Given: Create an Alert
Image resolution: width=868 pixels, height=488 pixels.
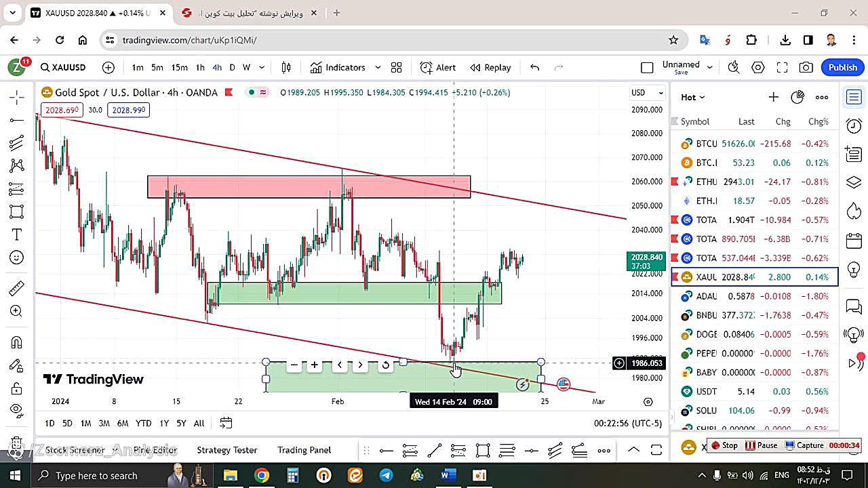Looking at the screenshot, I should pos(438,67).
